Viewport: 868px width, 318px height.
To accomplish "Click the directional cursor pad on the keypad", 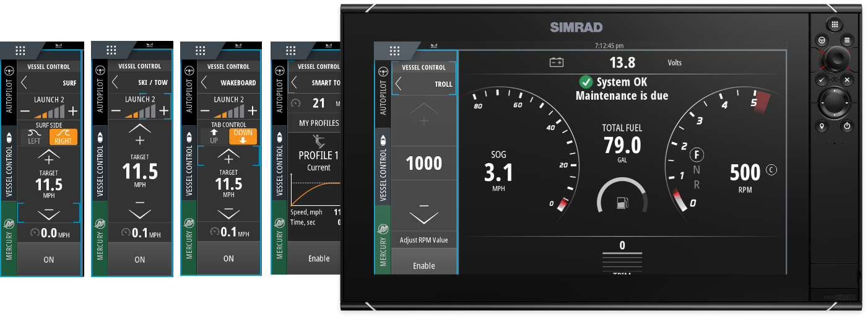I will click(834, 103).
